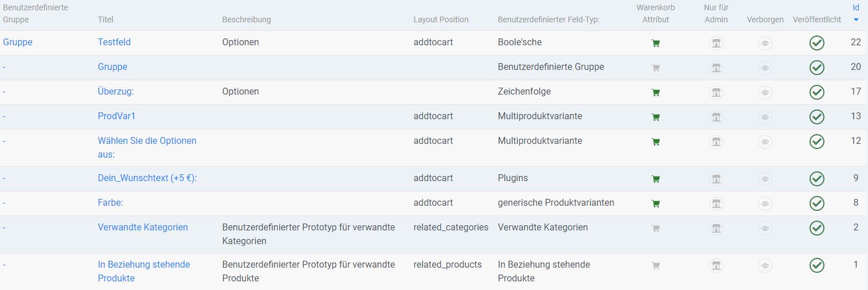Toggle hidden eye icon for Farbe row
This screenshot has width=868, height=290.
click(765, 203)
